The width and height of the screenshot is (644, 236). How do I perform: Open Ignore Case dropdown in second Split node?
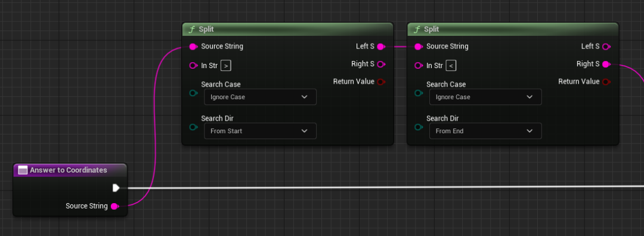pos(485,97)
